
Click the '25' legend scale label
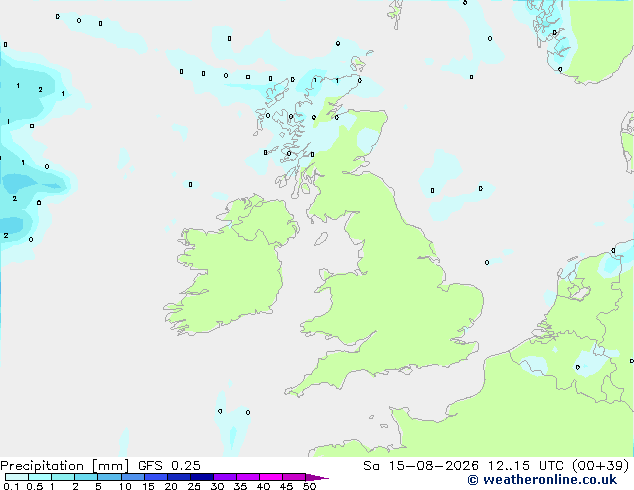click(194, 486)
